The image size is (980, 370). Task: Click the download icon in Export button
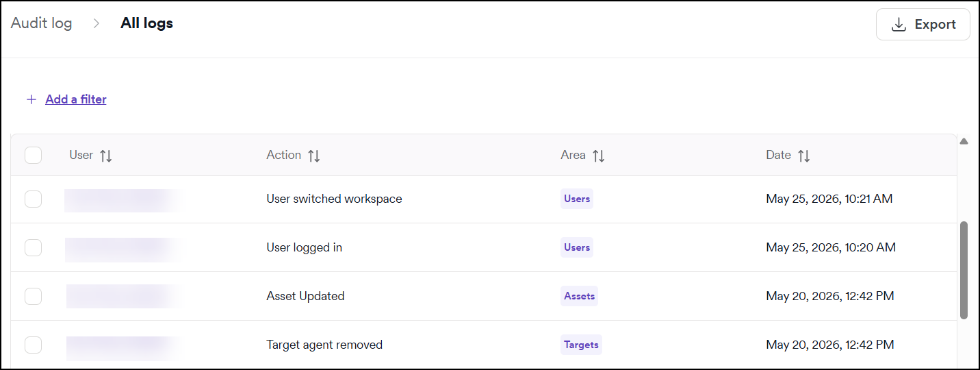point(899,25)
